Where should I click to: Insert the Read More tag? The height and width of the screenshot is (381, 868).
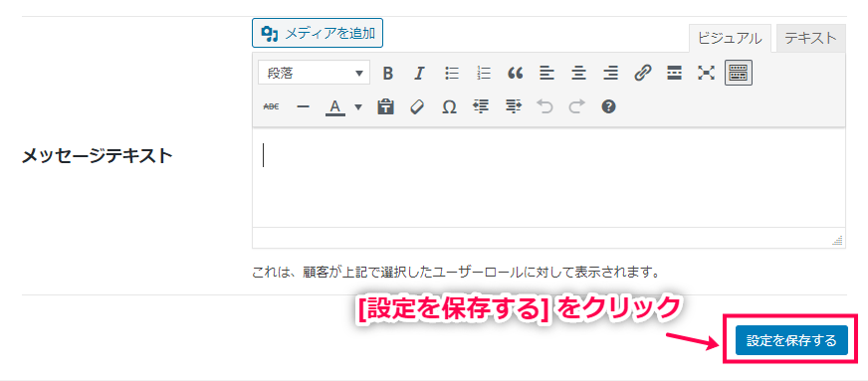click(674, 73)
